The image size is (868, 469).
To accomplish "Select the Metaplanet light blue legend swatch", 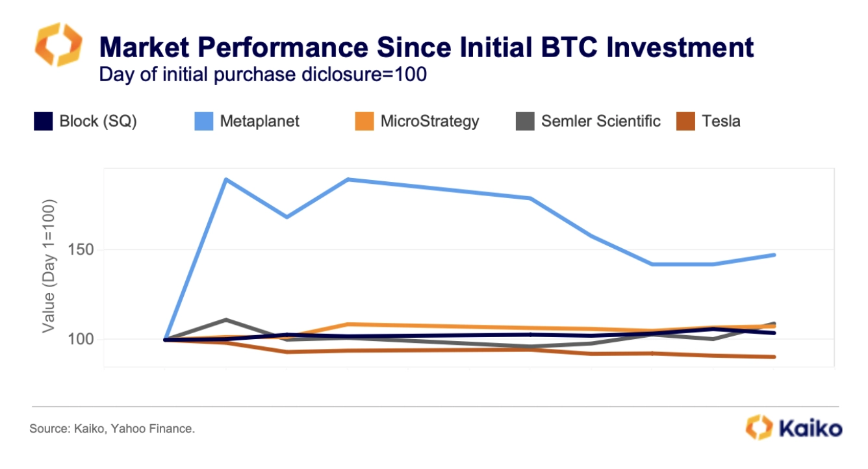I will point(203,121).
